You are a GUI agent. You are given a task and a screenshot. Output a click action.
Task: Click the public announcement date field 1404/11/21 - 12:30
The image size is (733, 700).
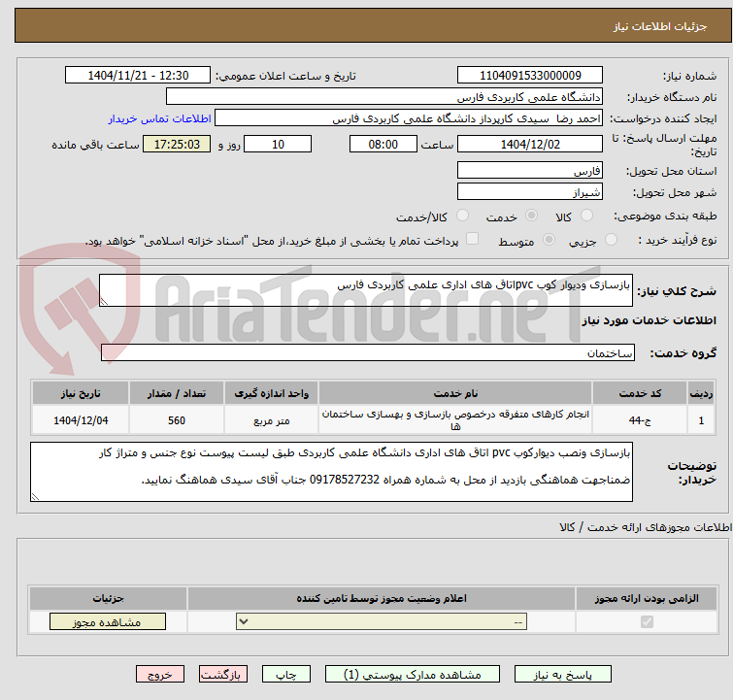click(138, 76)
